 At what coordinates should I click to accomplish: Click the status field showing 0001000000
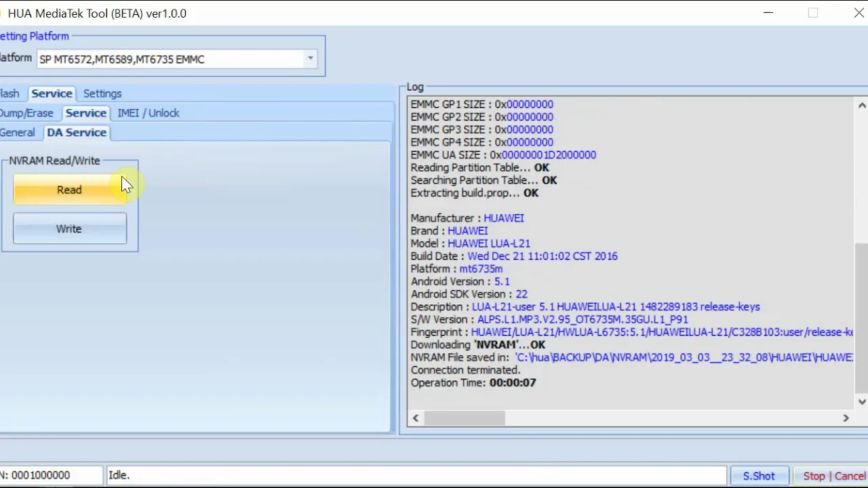[x=51, y=476]
